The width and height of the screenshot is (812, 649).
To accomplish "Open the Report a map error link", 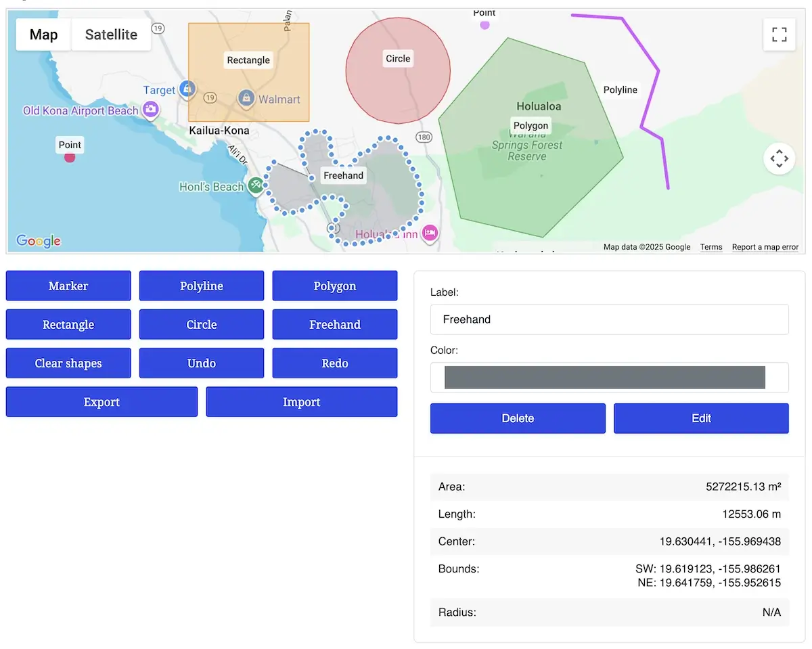I will coord(765,247).
